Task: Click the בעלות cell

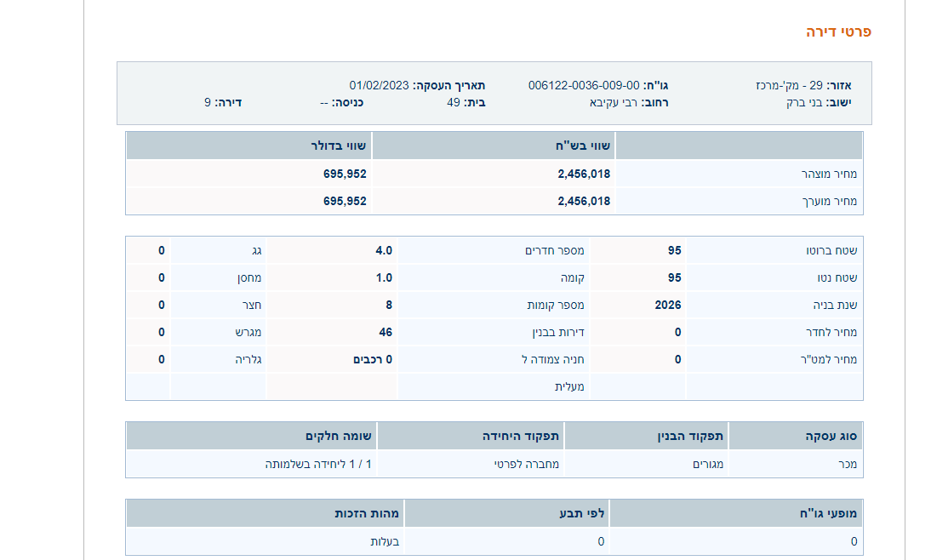Action: click(x=385, y=541)
